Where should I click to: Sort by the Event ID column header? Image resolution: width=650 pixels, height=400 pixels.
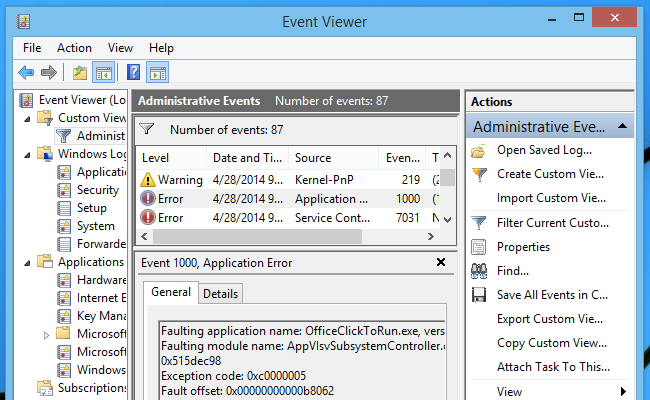(402, 158)
